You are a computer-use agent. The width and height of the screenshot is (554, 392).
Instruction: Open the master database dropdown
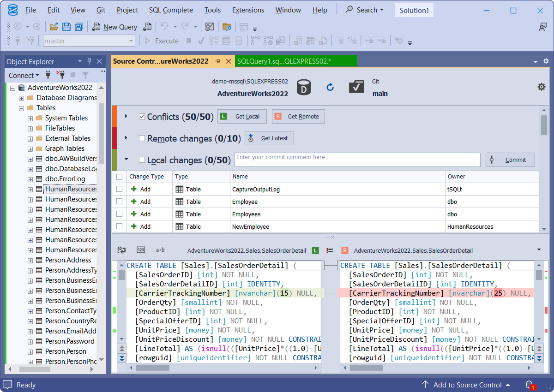point(131,41)
